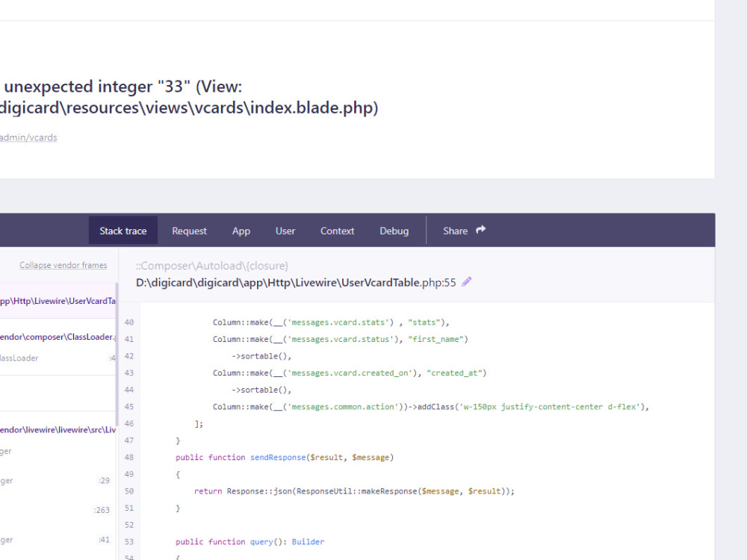
Task: Switch to the Context tab
Action: point(337,231)
